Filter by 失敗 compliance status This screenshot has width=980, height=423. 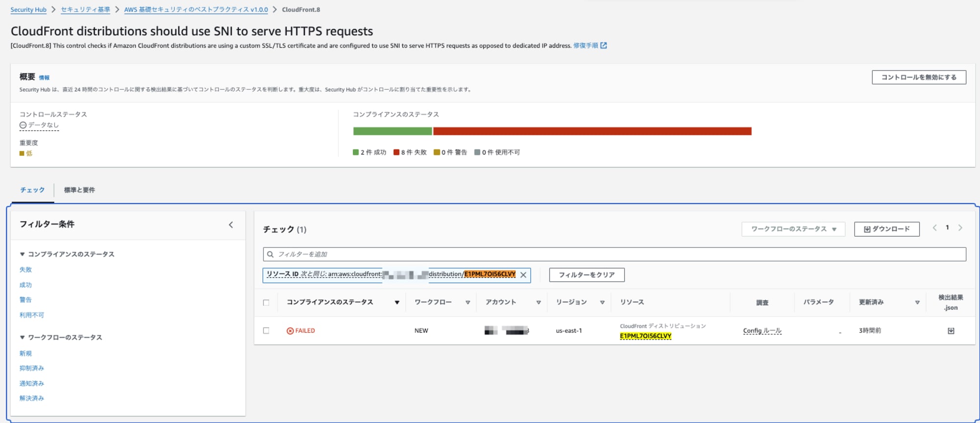[25, 270]
